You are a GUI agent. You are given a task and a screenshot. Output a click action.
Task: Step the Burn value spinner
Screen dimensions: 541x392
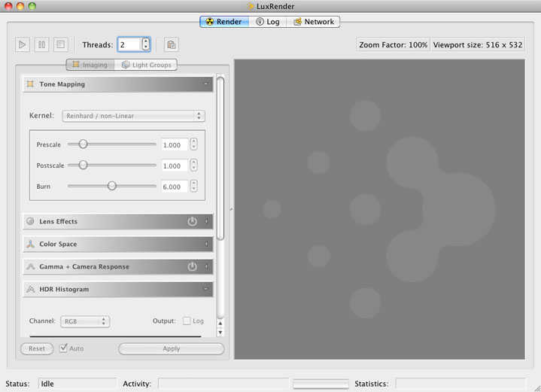(x=194, y=186)
